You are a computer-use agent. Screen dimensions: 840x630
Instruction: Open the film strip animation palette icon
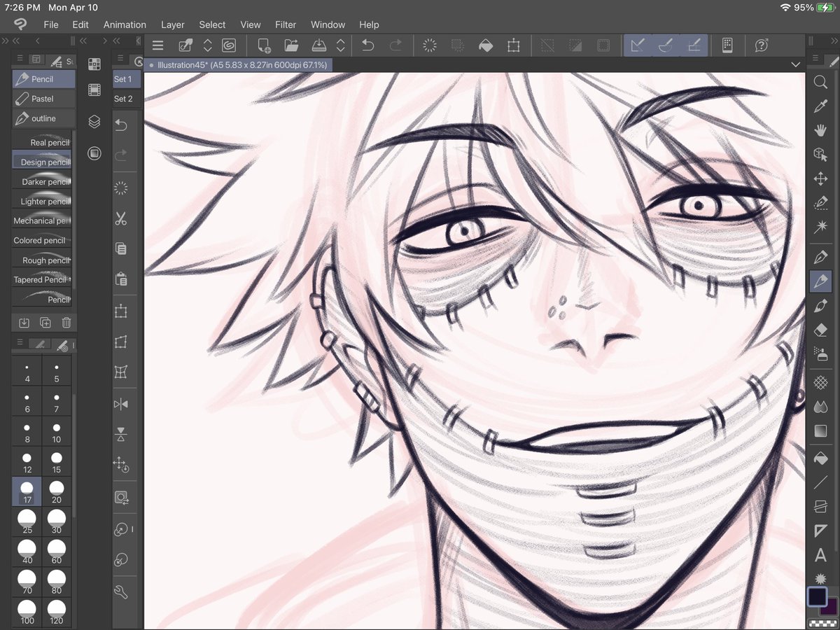click(94, 90)
